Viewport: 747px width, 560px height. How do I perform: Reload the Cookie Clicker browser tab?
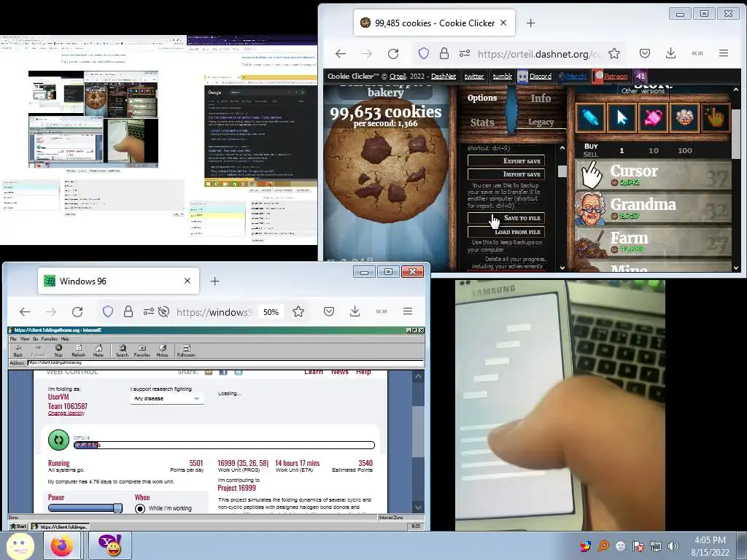coord(393,53)
